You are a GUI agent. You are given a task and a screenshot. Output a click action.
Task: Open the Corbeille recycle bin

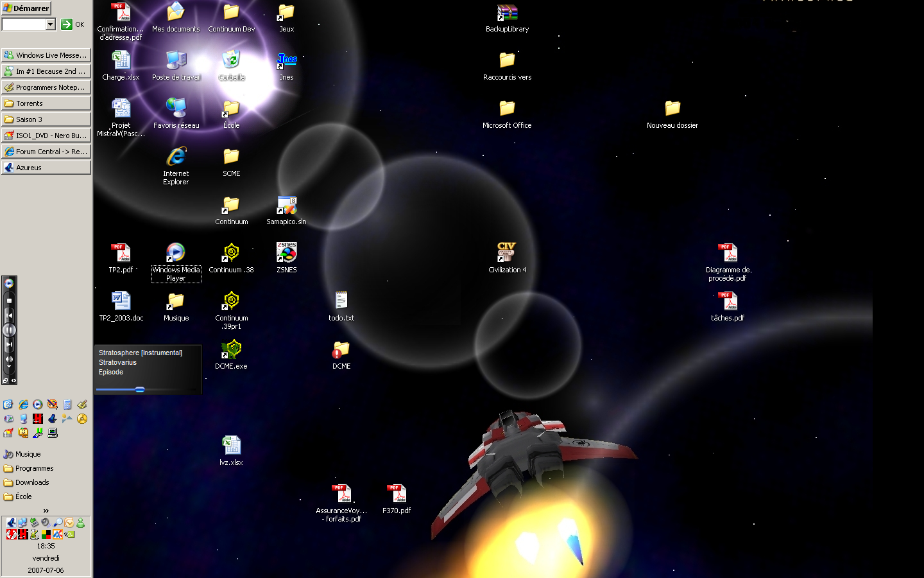(231, 66)
